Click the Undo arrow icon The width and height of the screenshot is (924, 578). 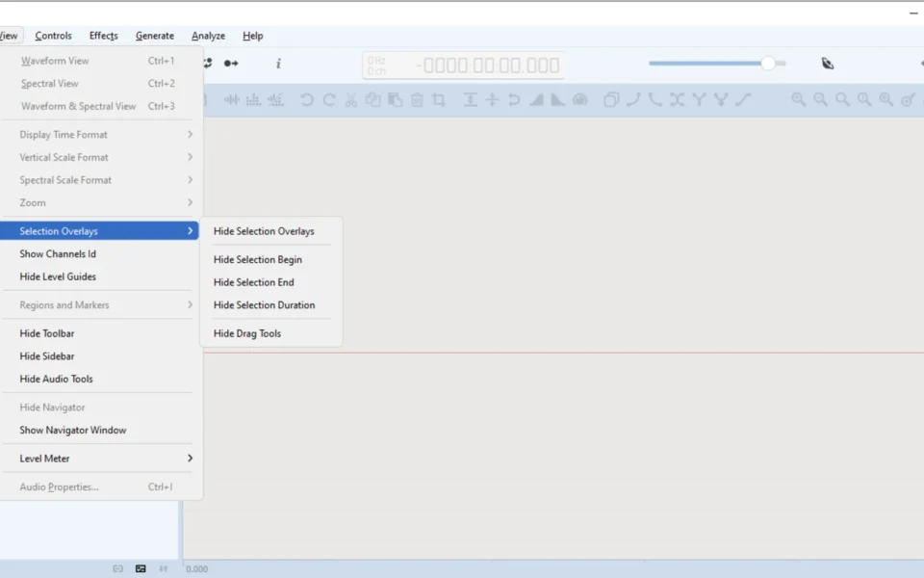click(x=307, y=99)
